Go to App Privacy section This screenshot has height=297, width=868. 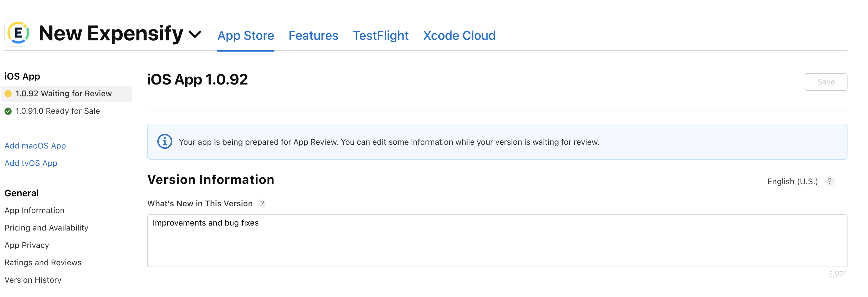click(x=27, y=245)
